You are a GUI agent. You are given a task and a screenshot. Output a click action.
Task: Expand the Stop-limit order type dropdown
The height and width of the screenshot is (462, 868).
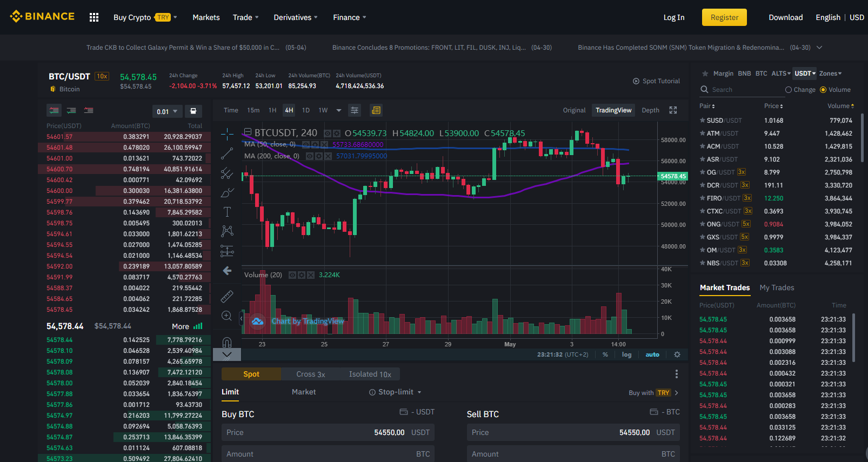coord(395,392)
